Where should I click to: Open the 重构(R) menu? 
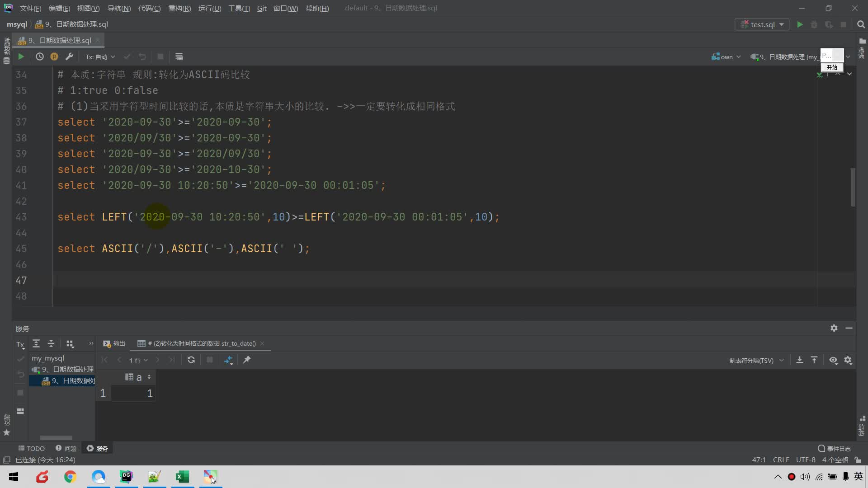(x=179, y=8)
